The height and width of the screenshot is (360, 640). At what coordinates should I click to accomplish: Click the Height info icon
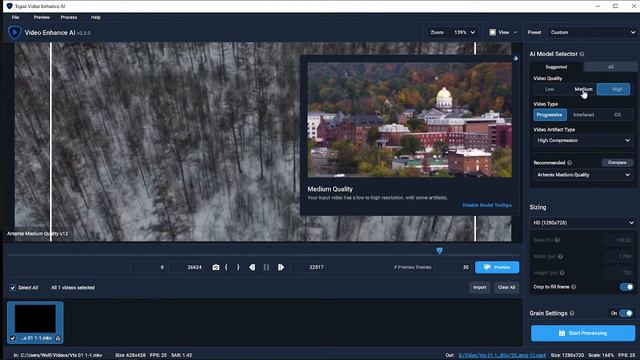tap(562, 273)
